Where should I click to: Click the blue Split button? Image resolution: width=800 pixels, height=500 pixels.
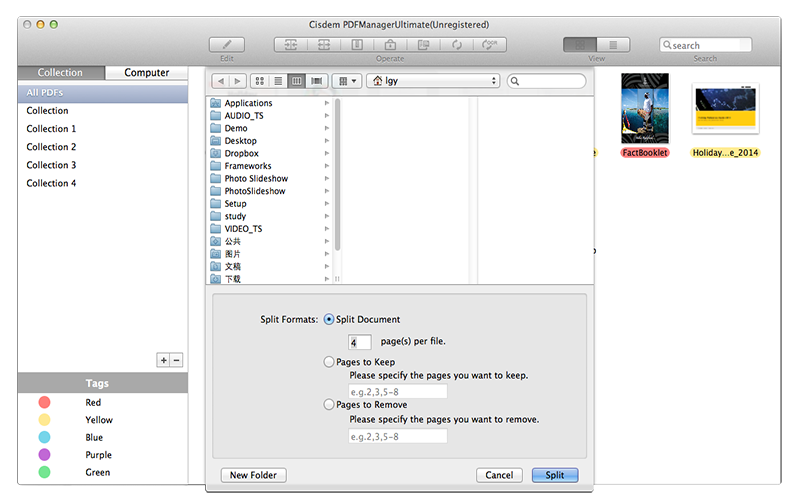click(555, 475)
